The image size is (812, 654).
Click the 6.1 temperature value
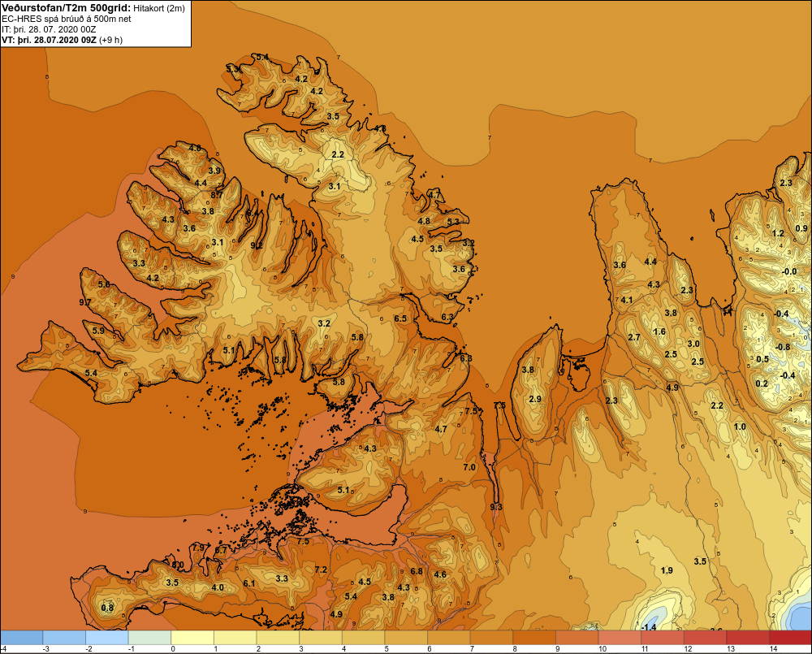[249, 583]
